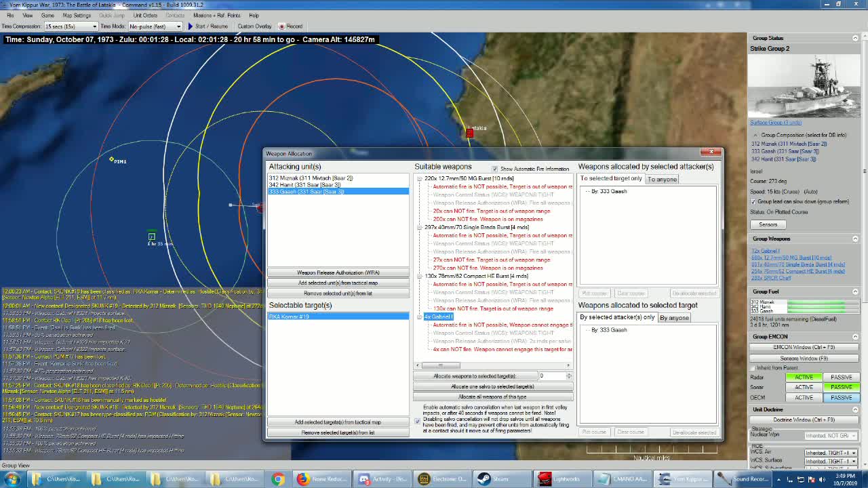Screen dimensions: 868x488
Task: Open the Electronic taskbar item
Action: point(441,479)
